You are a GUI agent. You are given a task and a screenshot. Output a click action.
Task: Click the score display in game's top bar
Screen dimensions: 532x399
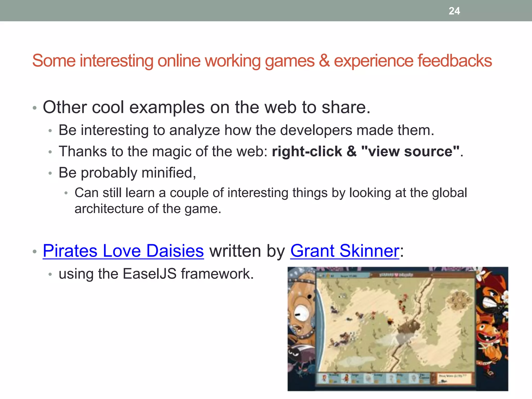pos(349,276)
